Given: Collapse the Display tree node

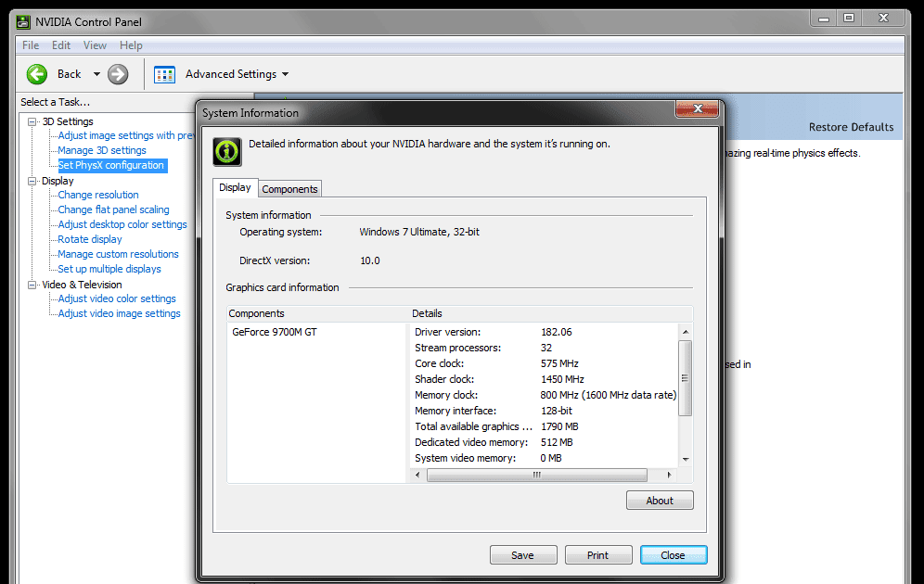Looking at the screenshot, I should tap(32, 182).
